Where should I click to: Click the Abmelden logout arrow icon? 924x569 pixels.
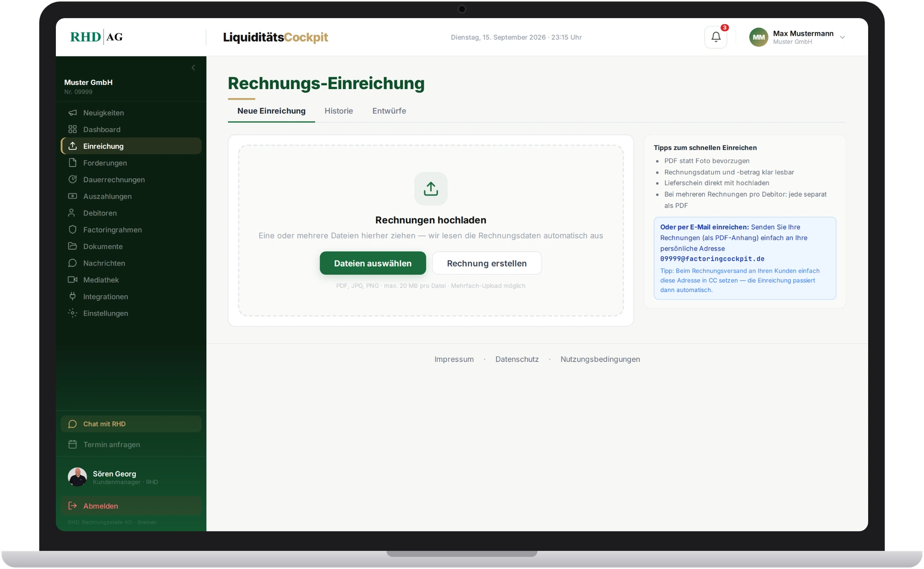(73, 506)
